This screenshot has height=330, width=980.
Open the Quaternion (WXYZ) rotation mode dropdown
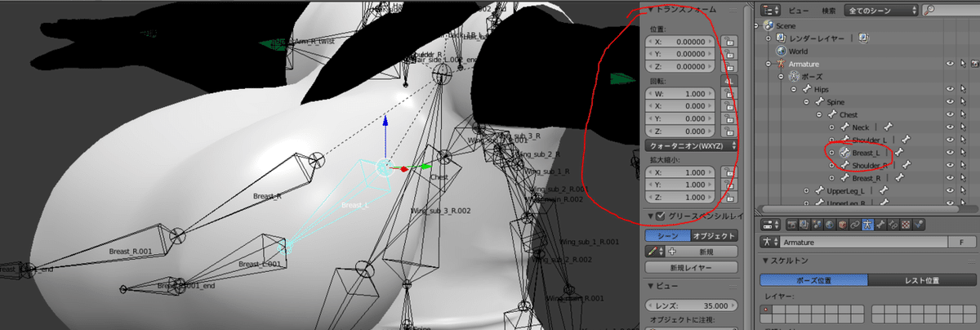pyautogui.click(x=693, y=145)
